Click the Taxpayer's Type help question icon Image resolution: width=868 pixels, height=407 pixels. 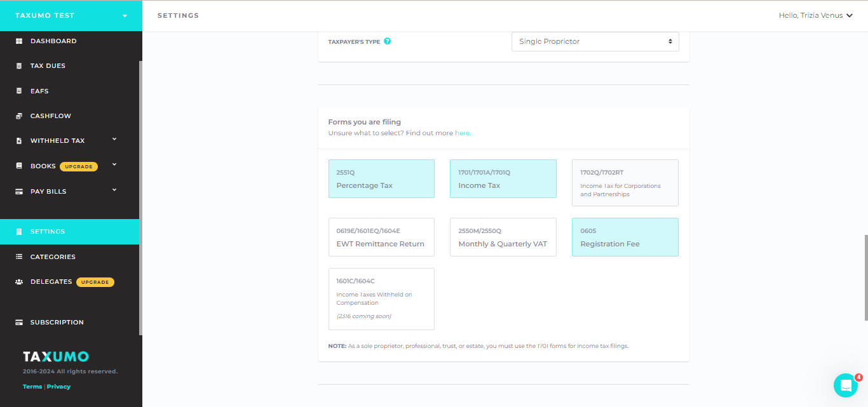(388, 41)
